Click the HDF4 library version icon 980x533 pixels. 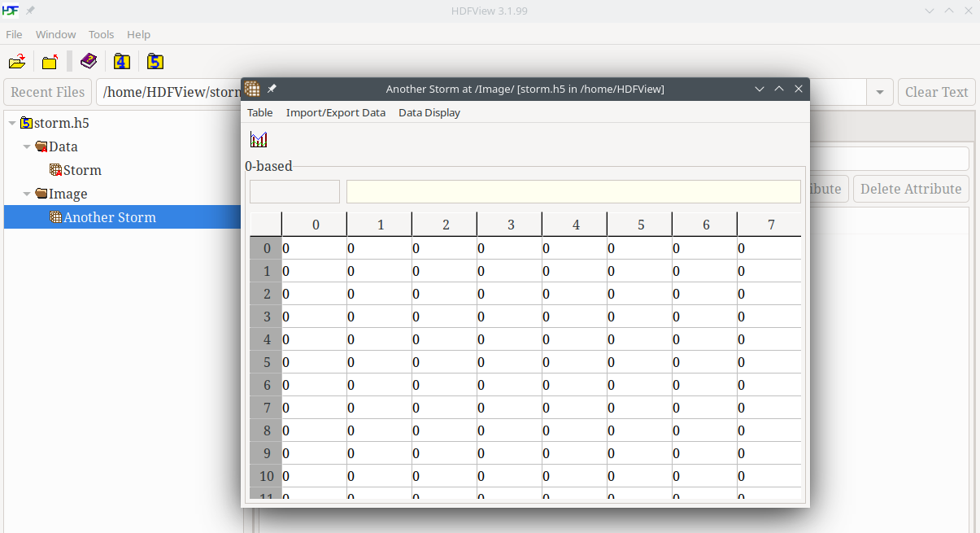coord(122,62)
